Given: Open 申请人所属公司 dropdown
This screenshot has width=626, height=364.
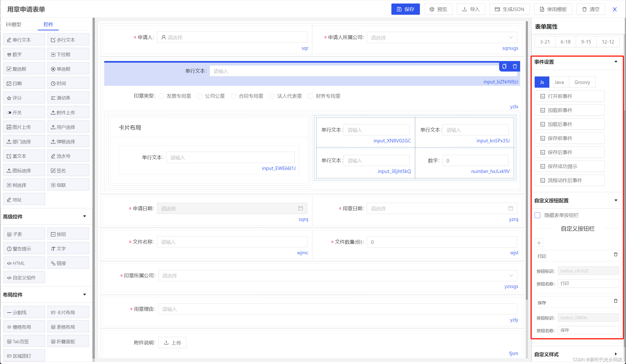Looking at the screenshot, I should click(442, 37).
